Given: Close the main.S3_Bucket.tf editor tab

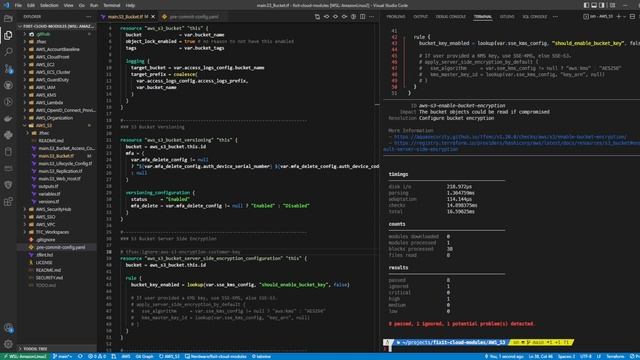Looking at the screenshot, I should point(153,17).
